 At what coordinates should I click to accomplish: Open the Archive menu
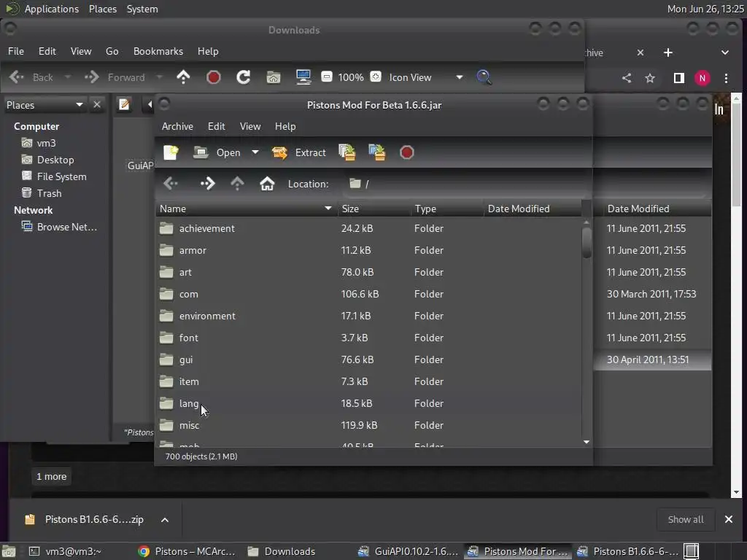[x=177, y=126]
